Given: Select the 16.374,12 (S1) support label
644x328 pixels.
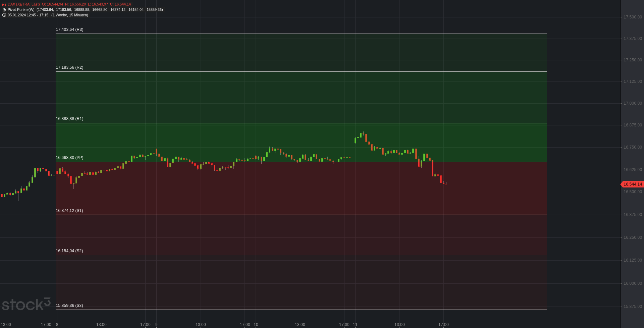Looking at the screenshot, I should (x=69, y=211).
